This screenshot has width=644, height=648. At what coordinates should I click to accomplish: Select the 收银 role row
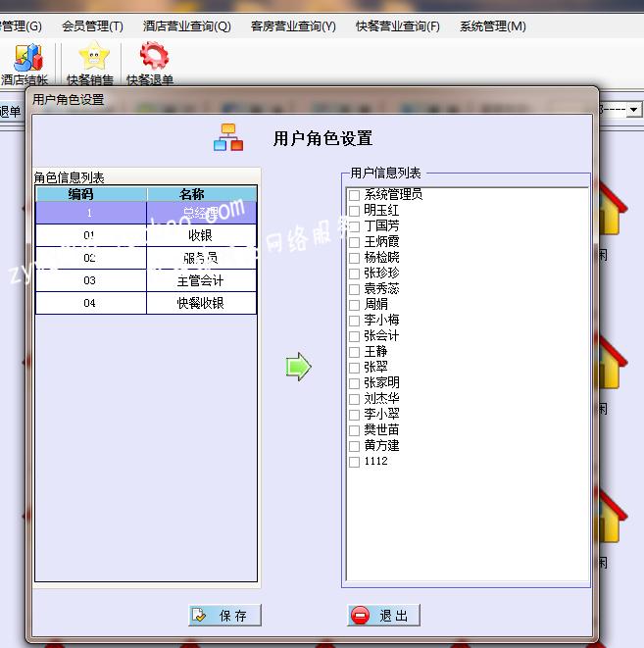[x=146, y=235]
